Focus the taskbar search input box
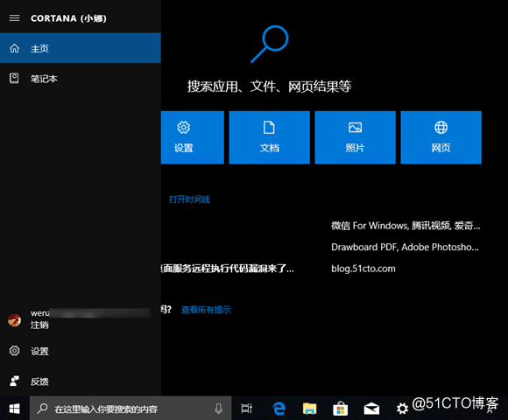The width and height of the screenshot is (508, 420). tap(131, 409)
